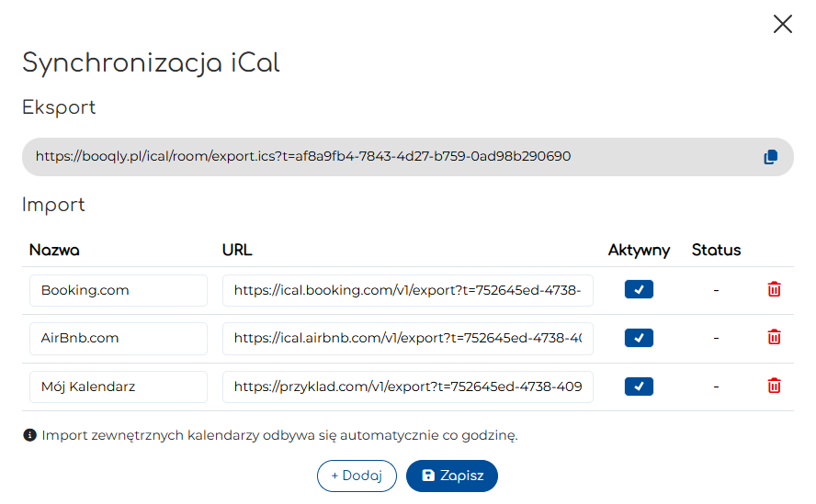Click the Aktywny column header
Image resolution: width=816 pixels, height=504 pixels.
click(x=639, y=250)
